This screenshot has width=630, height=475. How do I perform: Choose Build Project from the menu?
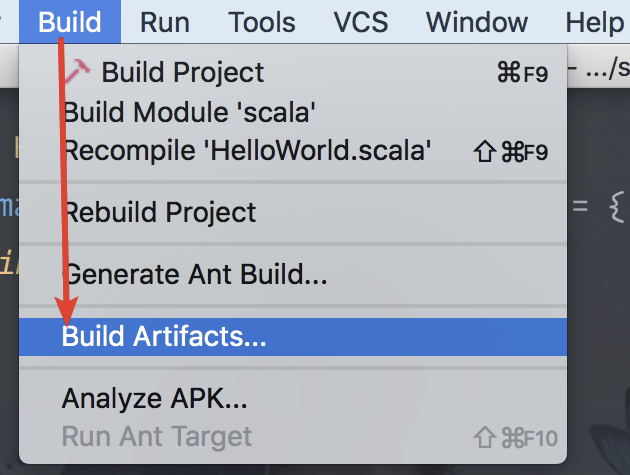click(183, 72)
